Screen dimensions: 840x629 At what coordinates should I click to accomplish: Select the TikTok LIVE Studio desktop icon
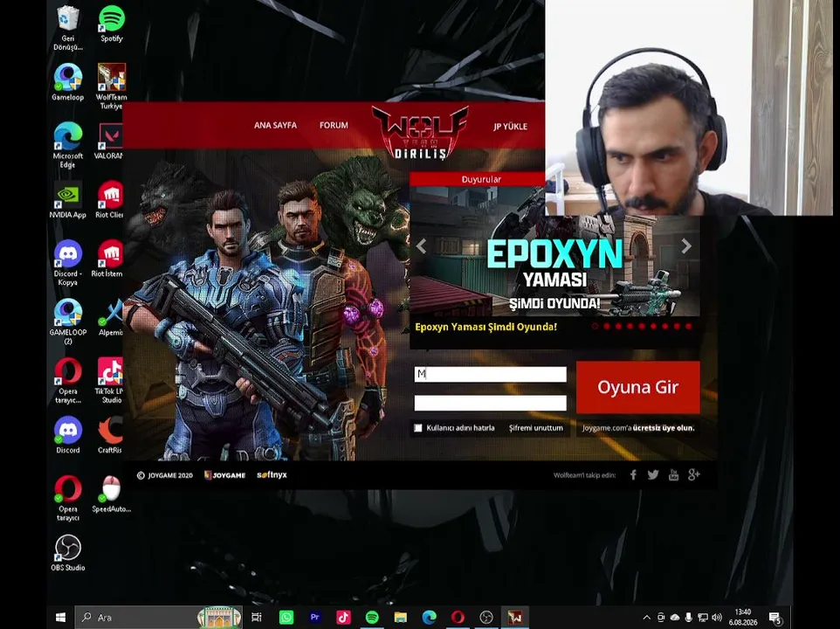tap(109, 380)
